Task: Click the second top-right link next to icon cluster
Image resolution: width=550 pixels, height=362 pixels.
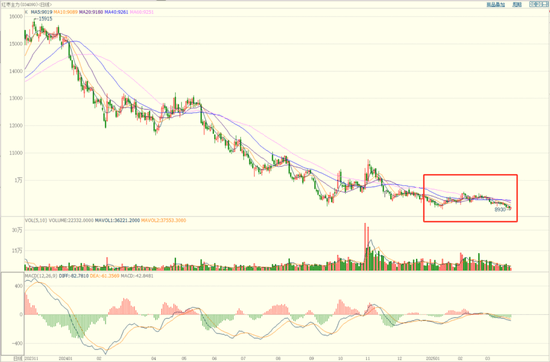Action: pos(517,5)
